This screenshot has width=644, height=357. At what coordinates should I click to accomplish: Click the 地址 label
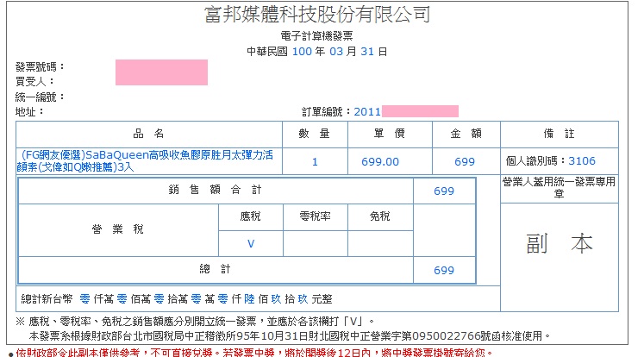29,112
